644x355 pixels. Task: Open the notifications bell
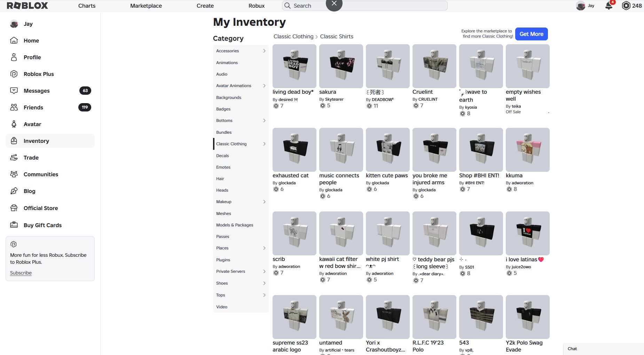click(609, 6)
